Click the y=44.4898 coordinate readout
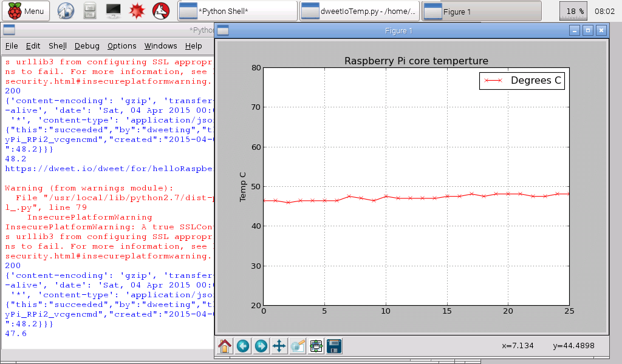The image size is (622, 364). tap(573, 346)
